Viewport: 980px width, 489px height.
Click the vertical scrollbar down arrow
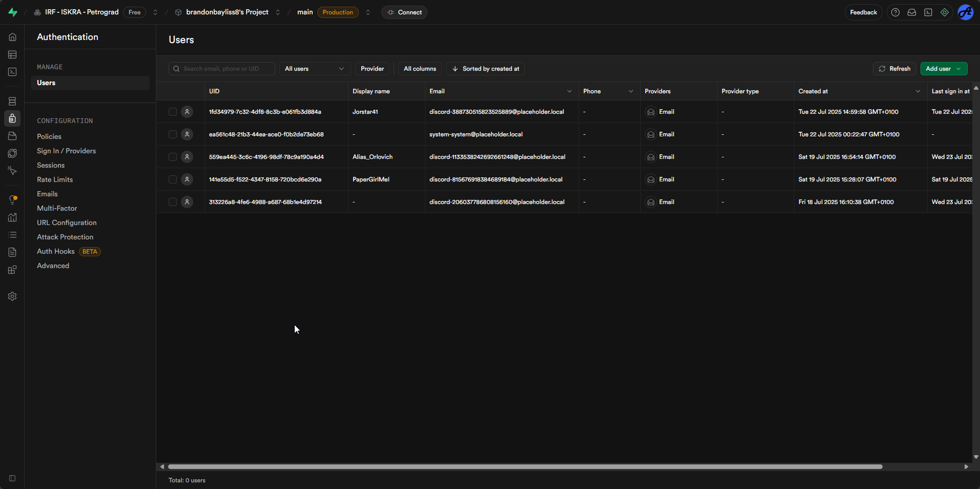tap(976, 457)
